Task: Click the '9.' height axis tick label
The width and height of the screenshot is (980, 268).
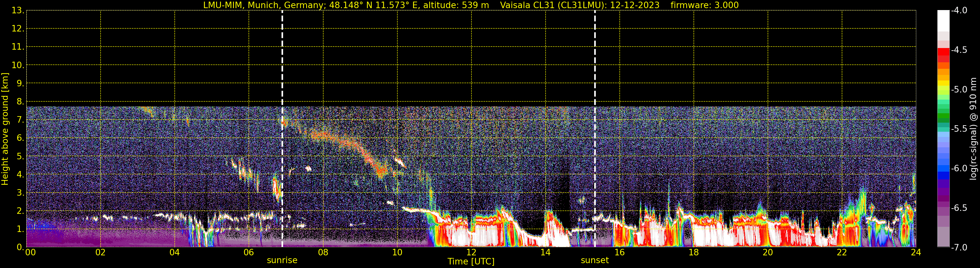Action: click(x=20, y=83)
